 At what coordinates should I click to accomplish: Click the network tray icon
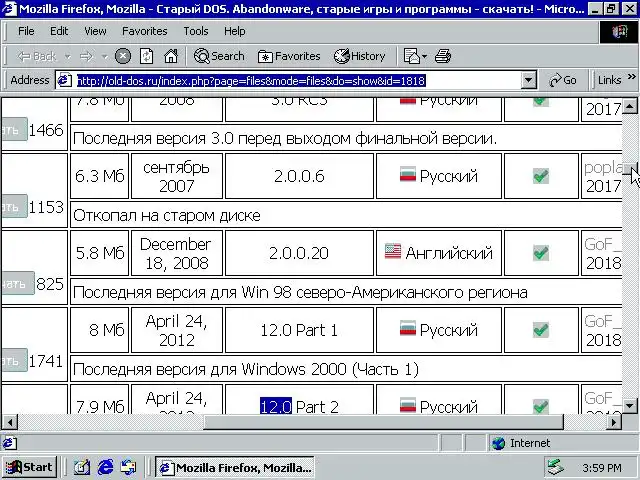tap(555, 468)
